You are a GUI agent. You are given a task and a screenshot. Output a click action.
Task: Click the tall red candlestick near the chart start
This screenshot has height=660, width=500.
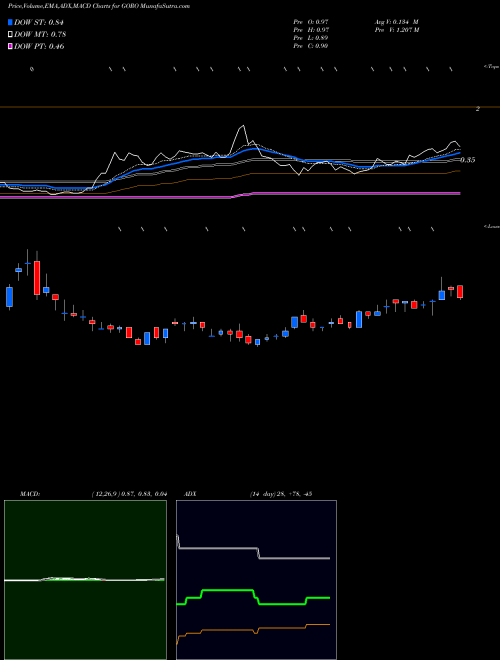pyautogui.click(x=37, y=278)
